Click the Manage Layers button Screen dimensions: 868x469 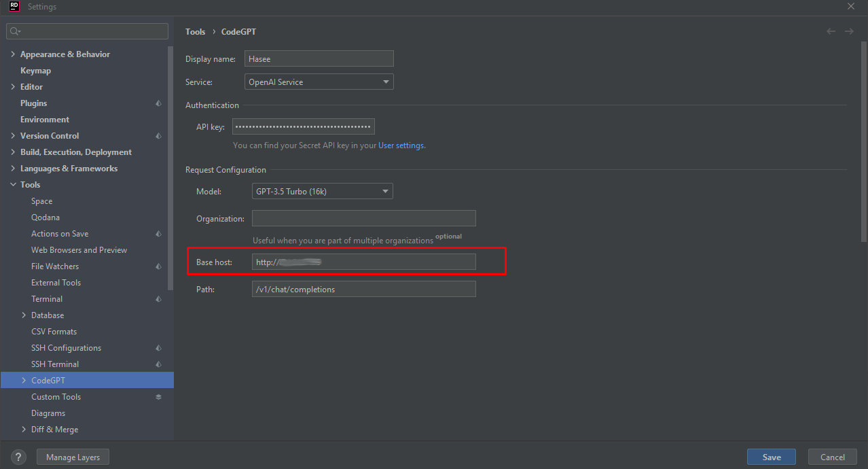pyautogui.click(x=73, y=457)
